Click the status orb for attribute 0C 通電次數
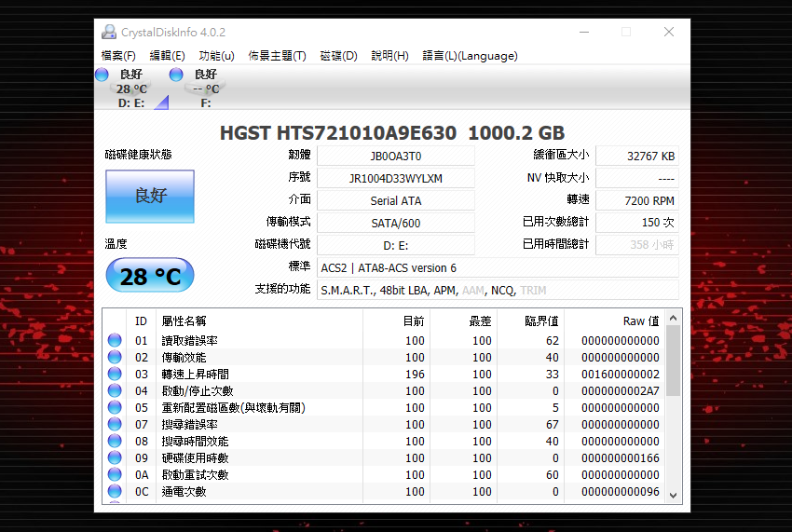Screen dimensions: 792x532 (x=115, y=491)
